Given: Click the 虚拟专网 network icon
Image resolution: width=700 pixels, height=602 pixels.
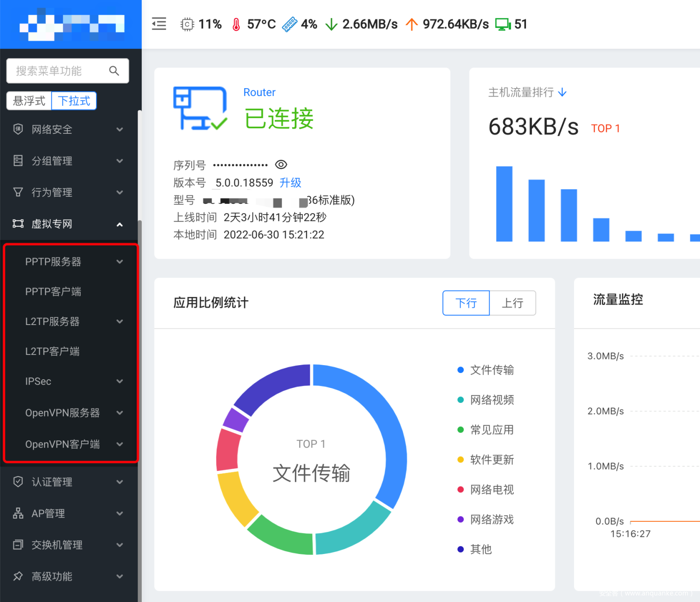Looking at the screenshot, I should (18, 224).
